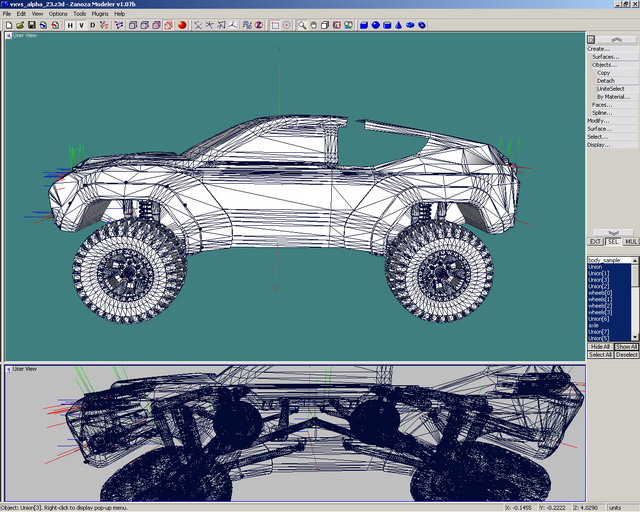640x512 pixels.
Task: Open the Options menu
Action: pyautogui.click(x=58, y=14)
